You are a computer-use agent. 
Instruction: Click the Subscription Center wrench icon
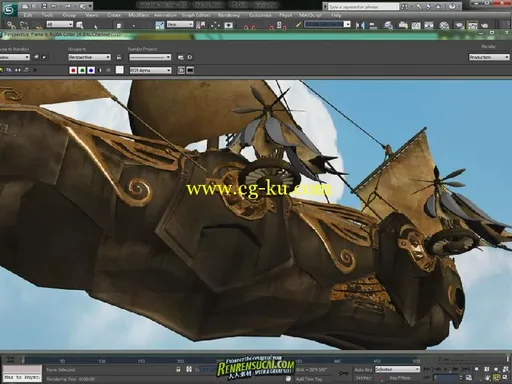419,6
